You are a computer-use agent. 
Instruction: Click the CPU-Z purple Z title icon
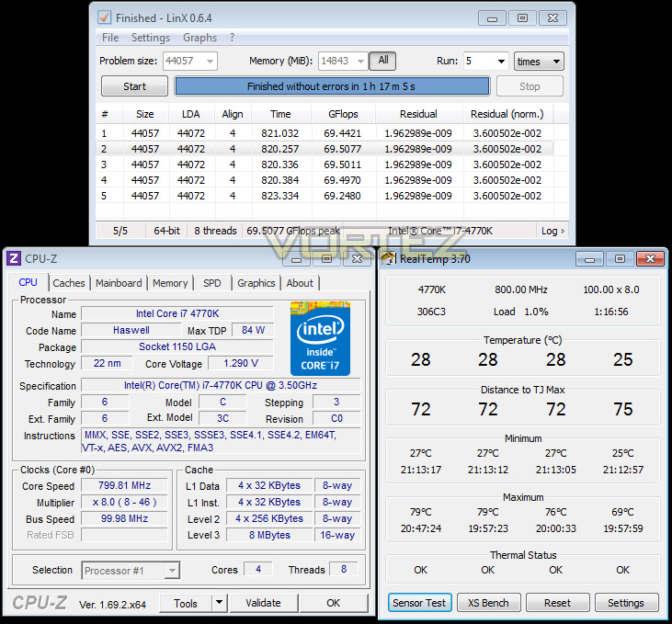pos(14,258)
